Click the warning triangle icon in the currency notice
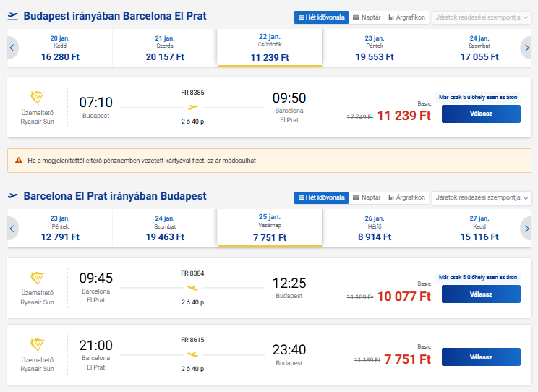 coord(19,160)
